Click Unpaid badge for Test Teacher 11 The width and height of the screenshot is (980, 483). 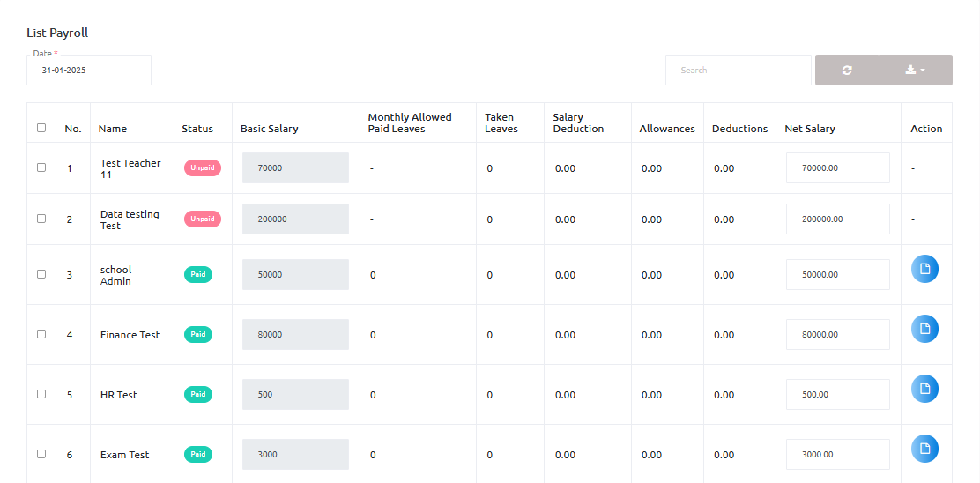[x=202, y=167]
